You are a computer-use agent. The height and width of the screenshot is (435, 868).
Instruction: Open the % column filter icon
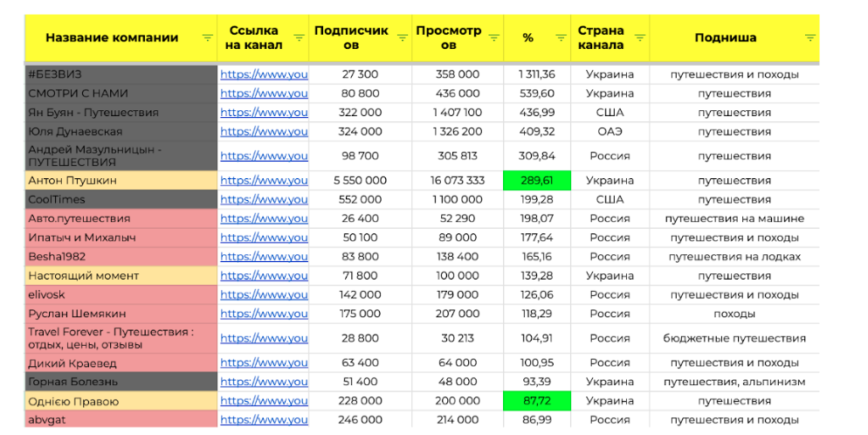tap(561, 38)
